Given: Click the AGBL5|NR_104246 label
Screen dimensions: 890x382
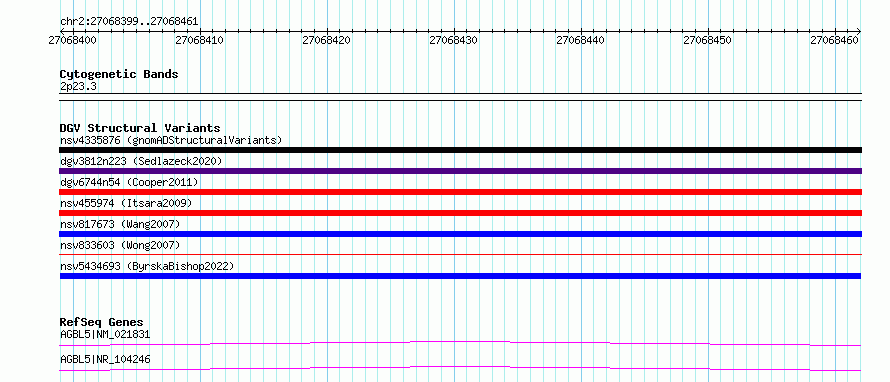Looking at the screenshot, I should click(105, 359).
